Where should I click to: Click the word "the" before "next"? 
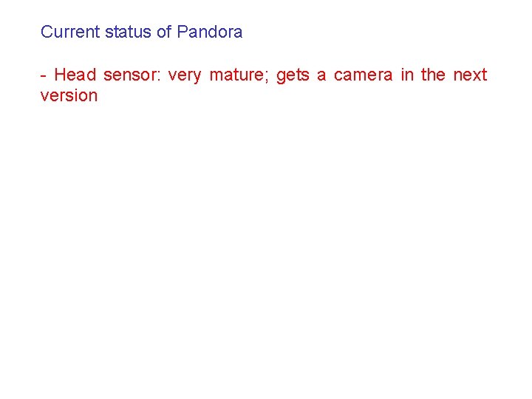[433, 75]
